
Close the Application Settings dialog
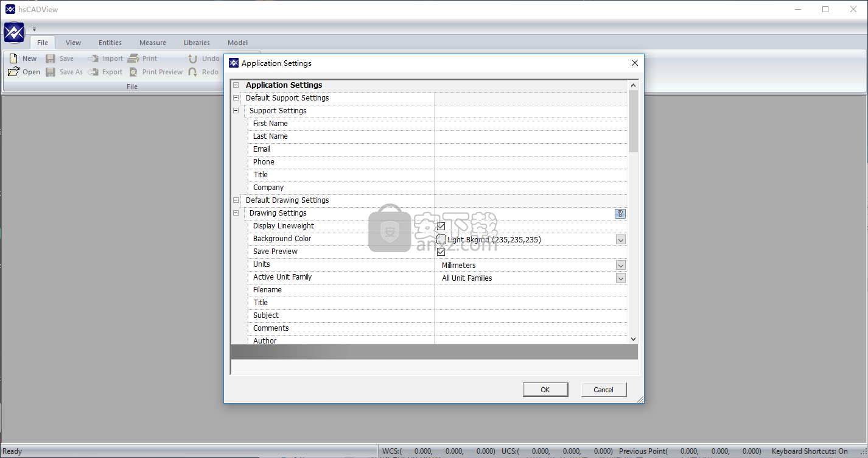(634, 63)
